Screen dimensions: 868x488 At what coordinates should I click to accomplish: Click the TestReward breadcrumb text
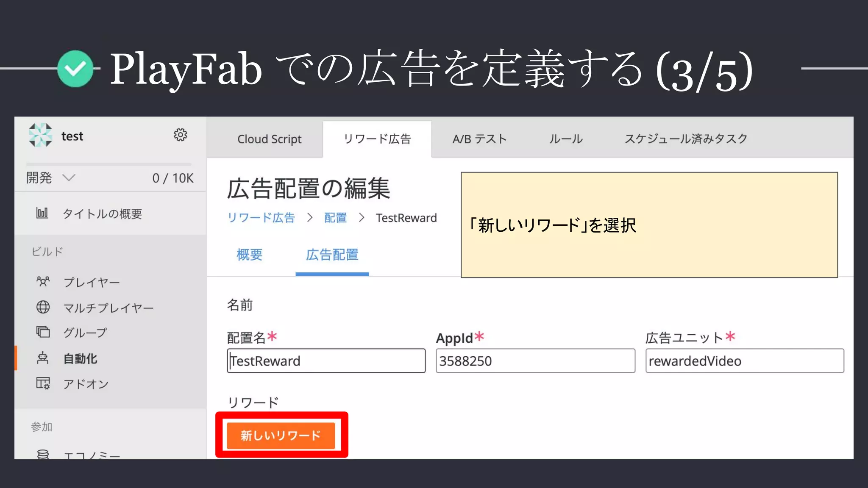point(406,218)
